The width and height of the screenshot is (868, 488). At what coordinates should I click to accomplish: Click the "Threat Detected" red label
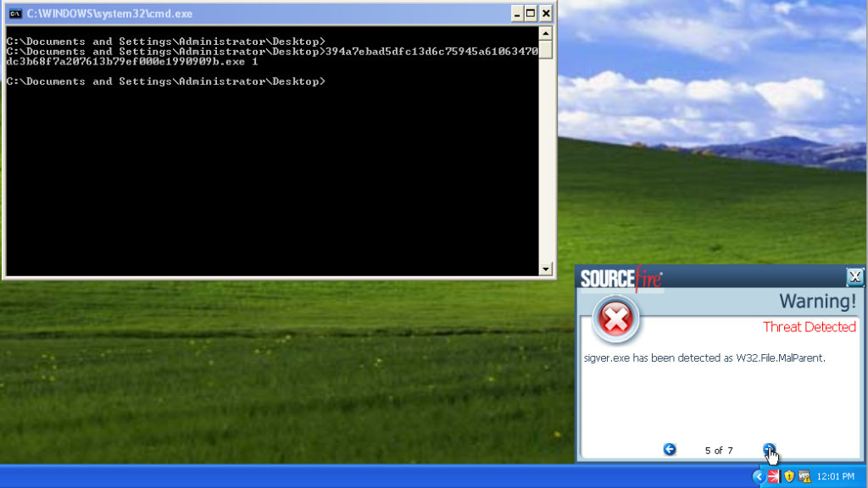(x=809, y=327)
